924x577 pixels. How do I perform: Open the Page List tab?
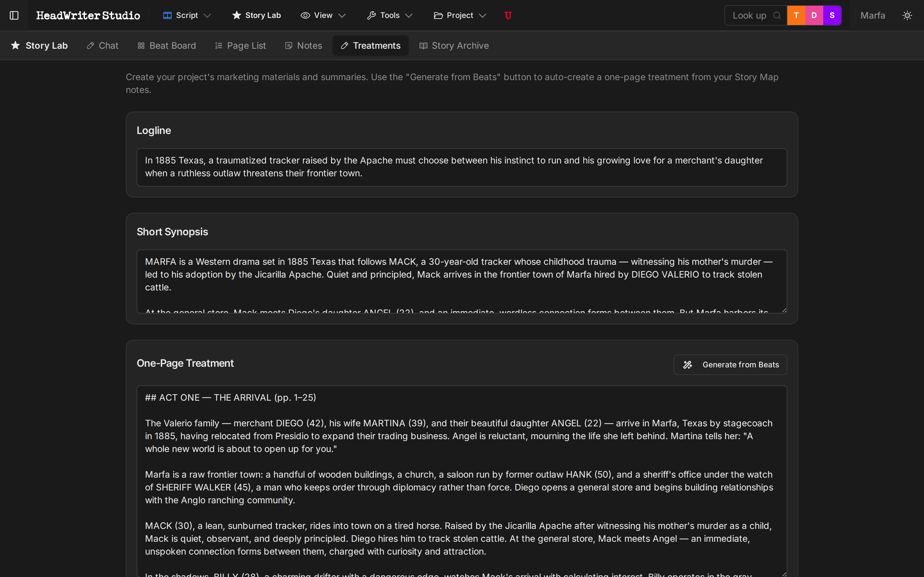241,46
